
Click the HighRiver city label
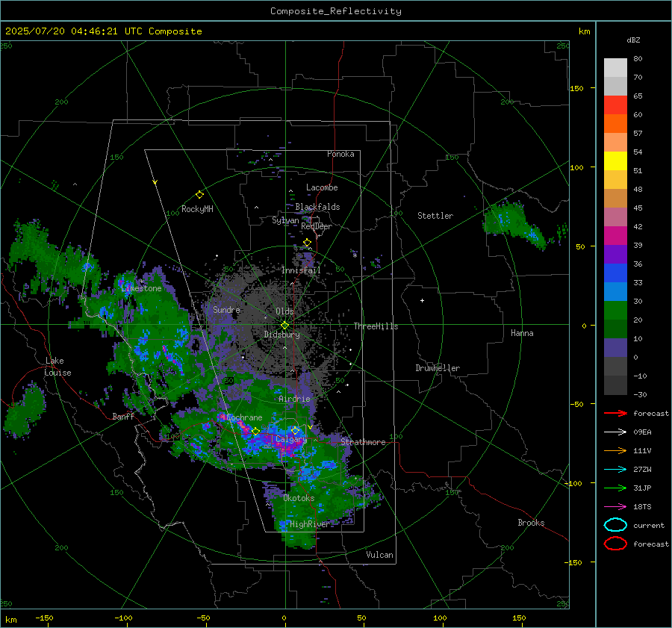(310, 524)
